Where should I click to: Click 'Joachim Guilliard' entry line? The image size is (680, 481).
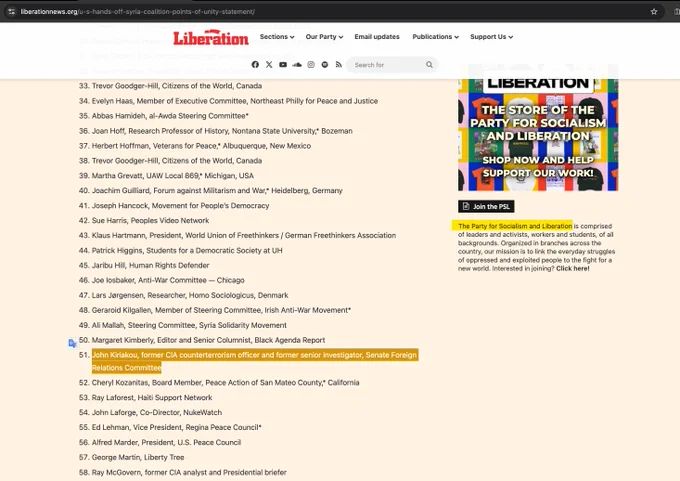(217, 190)
